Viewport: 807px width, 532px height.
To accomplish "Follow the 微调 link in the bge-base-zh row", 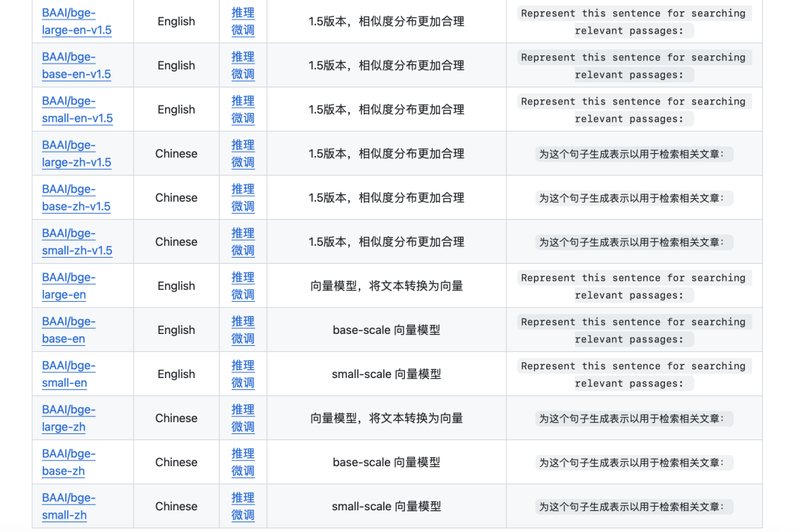I will pos(243,471).
